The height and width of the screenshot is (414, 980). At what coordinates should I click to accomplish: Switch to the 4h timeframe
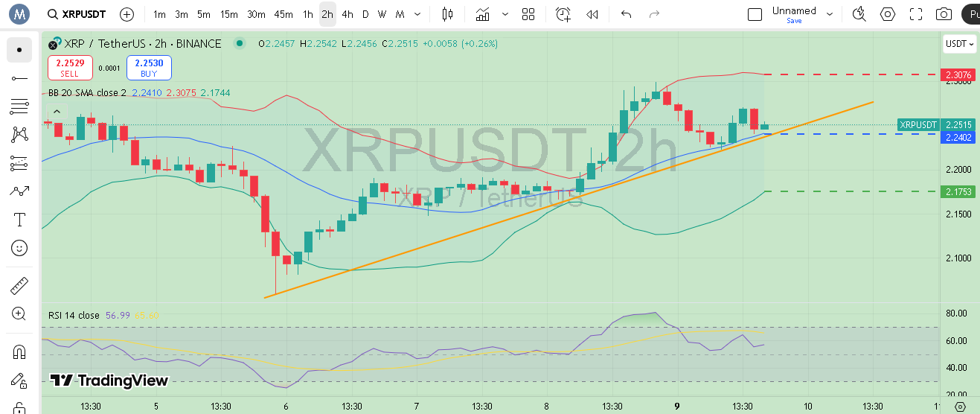(x=348, y=14)
